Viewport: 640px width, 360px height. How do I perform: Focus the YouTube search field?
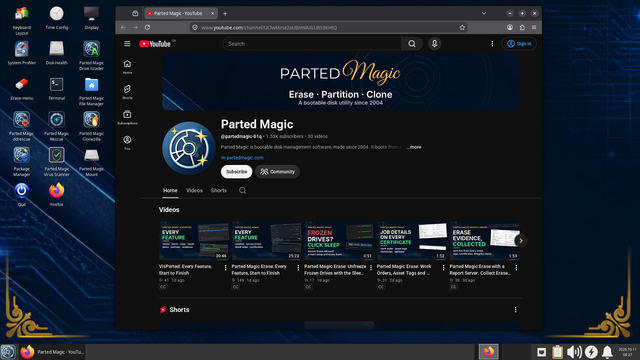[312, 44]
